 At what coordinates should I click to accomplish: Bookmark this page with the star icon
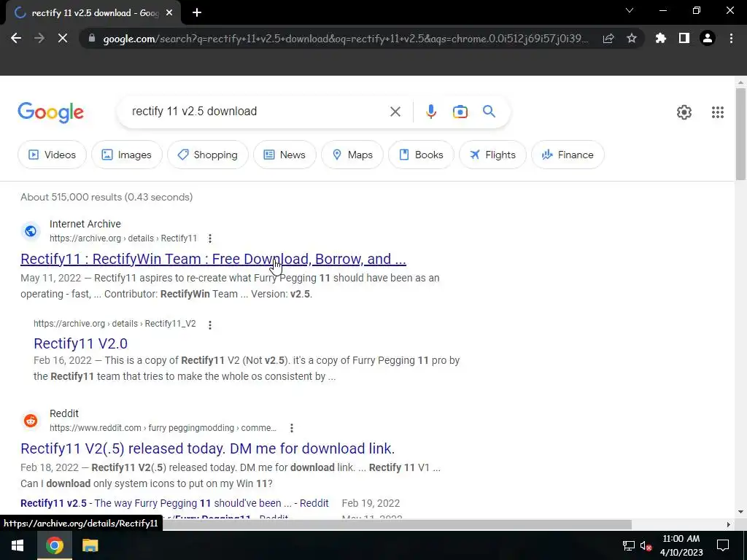(632, 39)
